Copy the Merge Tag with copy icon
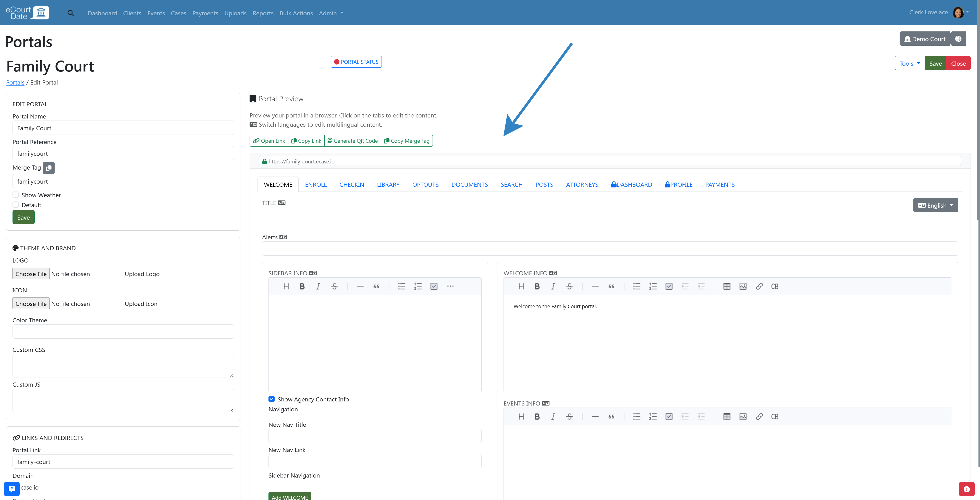This screenshot has height=500, width=980. (x=49, y=168)
